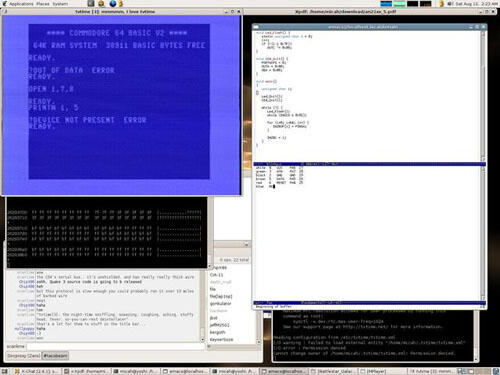This screenshot has height=375, width=500.
Task: Click the emacs window vertical scrollbar
Action: (x=483, y=97)
